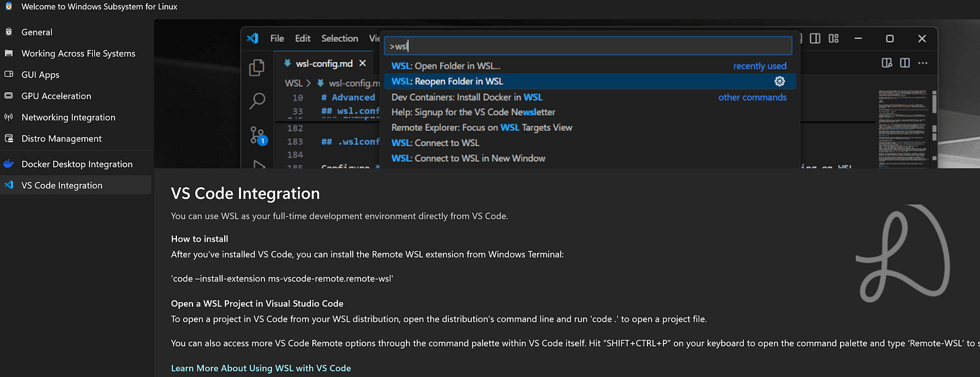Viewport: 980px width, 377px height.
Task: Click the WSL breadcrumb in the editor
Action: tap(293, 83)
